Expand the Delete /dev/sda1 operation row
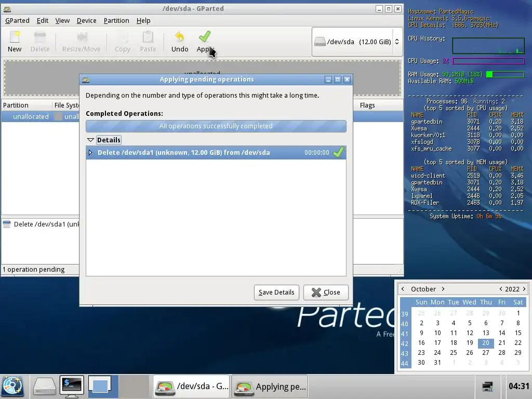 tap(90, 153)
